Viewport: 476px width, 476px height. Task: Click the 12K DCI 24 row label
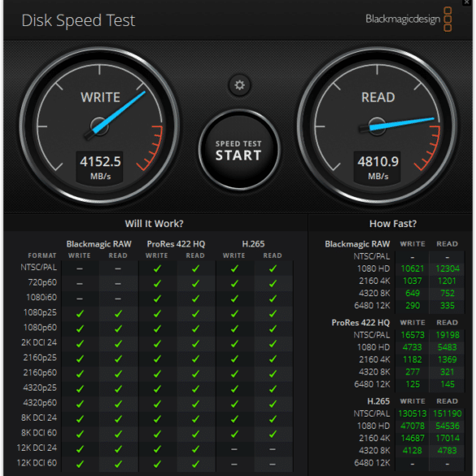[x=37, y=448]
